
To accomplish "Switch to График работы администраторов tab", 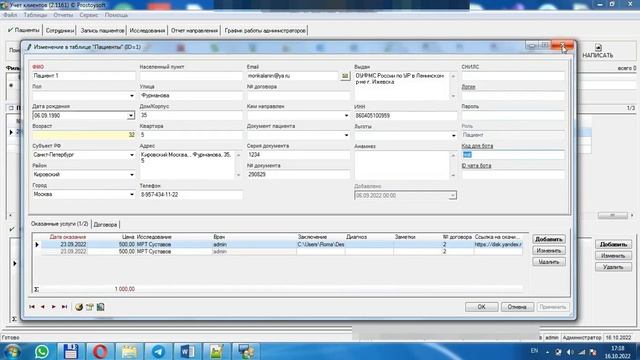I will [x=265, y=31].
